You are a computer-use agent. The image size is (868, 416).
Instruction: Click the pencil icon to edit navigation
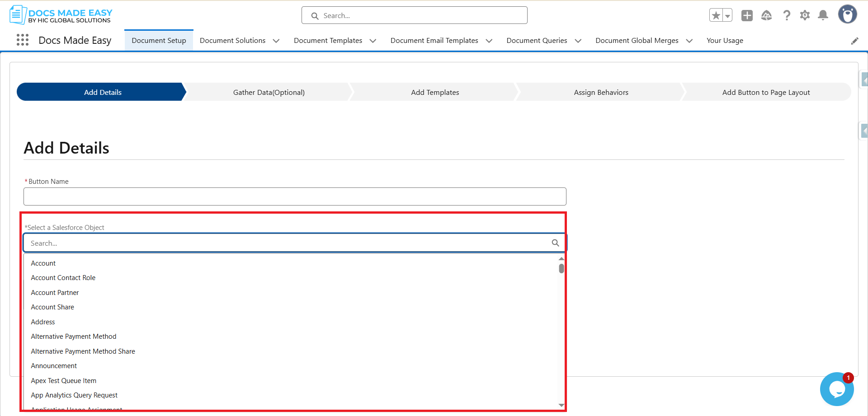click(855, 41)
